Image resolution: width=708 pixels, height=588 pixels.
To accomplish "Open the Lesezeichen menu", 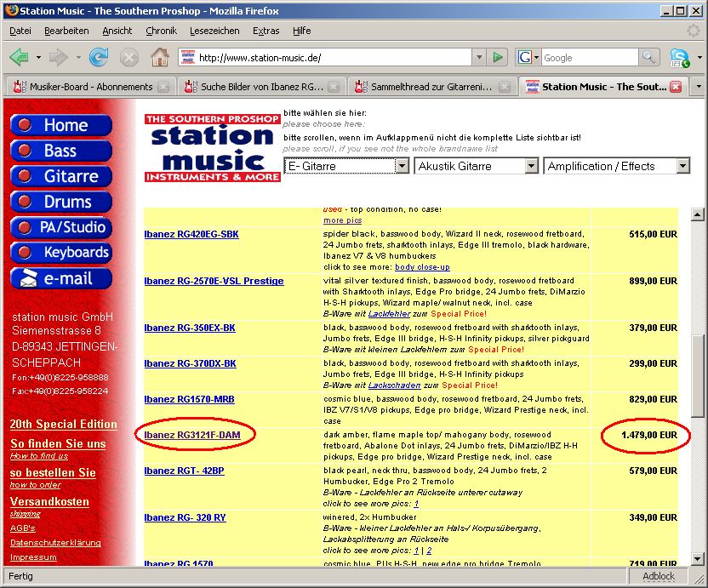I will point(214,31).
